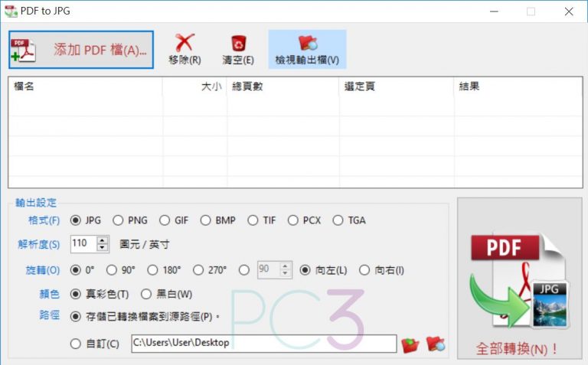This screenshot has width=588, height=365.
Task: Click the custom rotation angle spinner up arrow
Action: point(286,266)
